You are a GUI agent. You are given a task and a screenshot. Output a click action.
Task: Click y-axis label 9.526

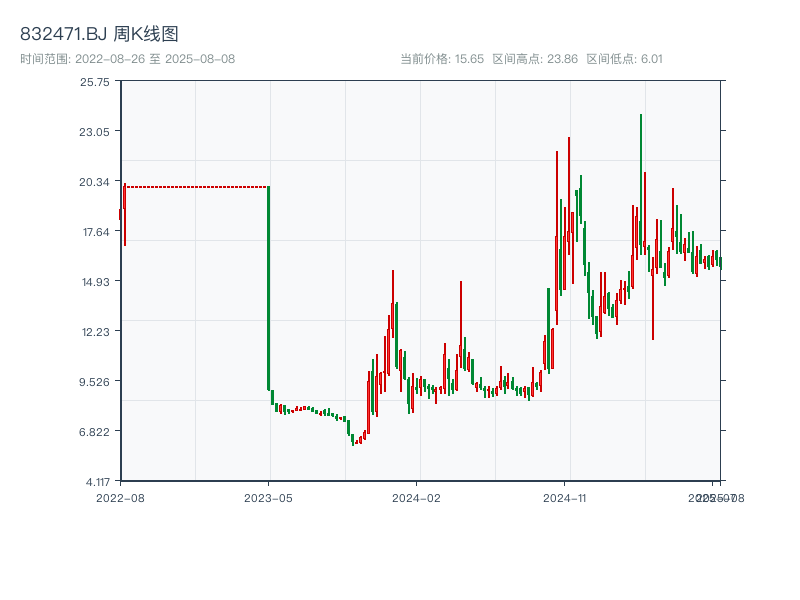94,382
